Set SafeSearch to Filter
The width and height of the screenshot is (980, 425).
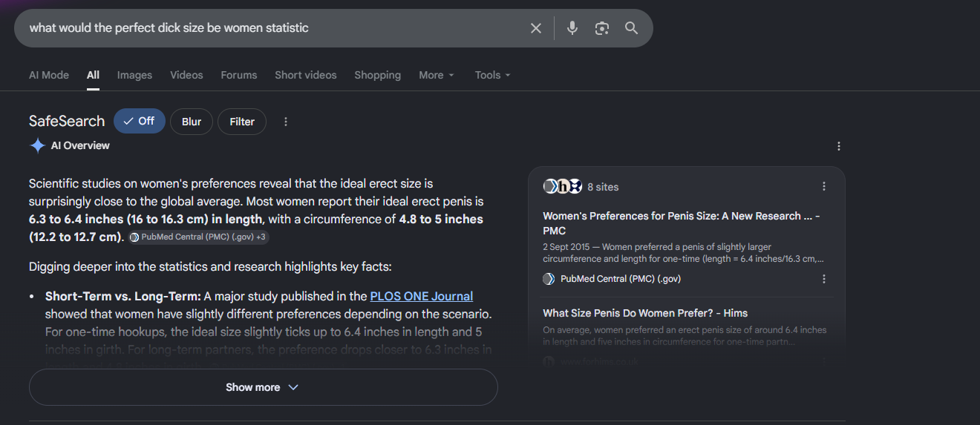242,122
